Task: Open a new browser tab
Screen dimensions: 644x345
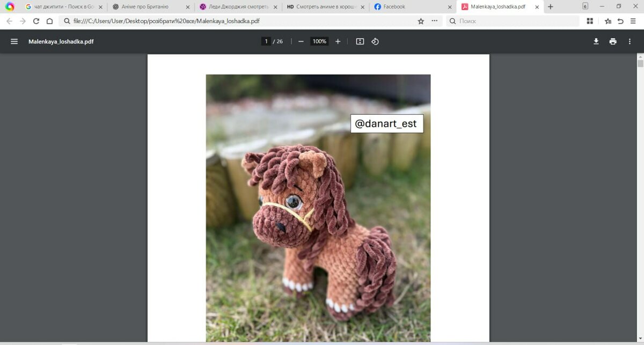Action: pyautogui.click(x=550, y=6)
